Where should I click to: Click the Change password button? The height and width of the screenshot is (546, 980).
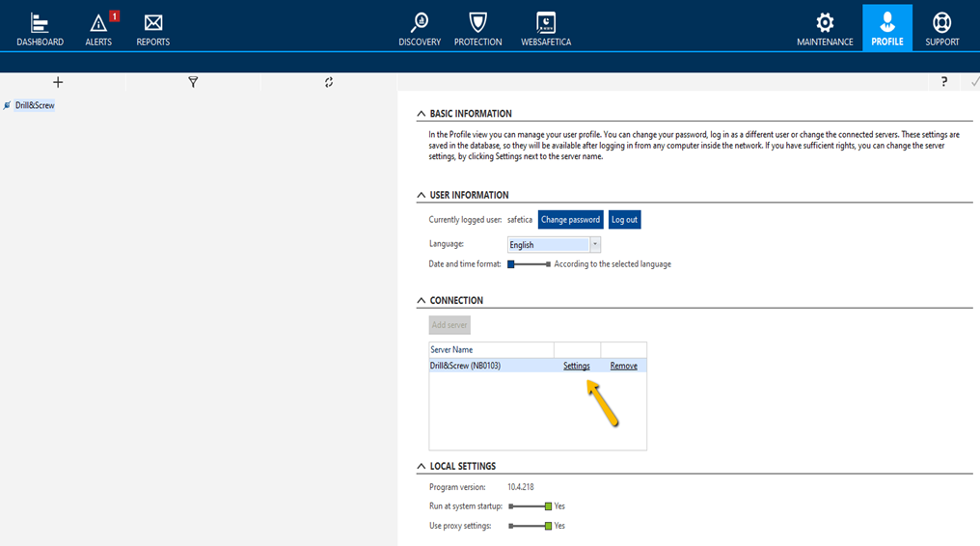pyautogui.click(x=570, y=220)
